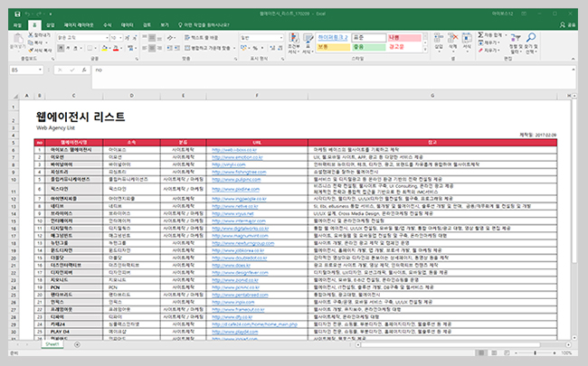The height and width of the screenshot is (366, 588).
Task: Click the Wrap Text button
Action: tap(202, 38)
